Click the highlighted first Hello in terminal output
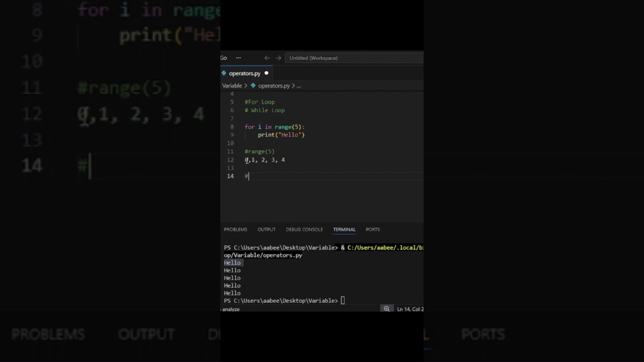 pos(232,263)
